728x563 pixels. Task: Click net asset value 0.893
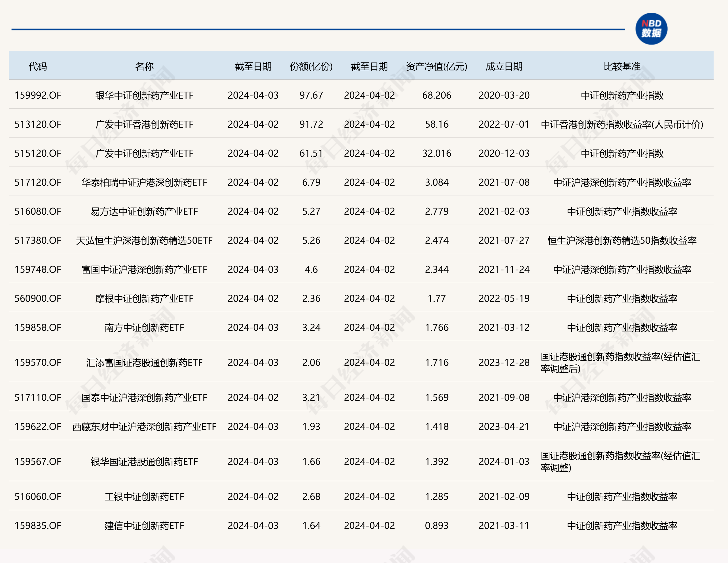[x=437, y=526]
